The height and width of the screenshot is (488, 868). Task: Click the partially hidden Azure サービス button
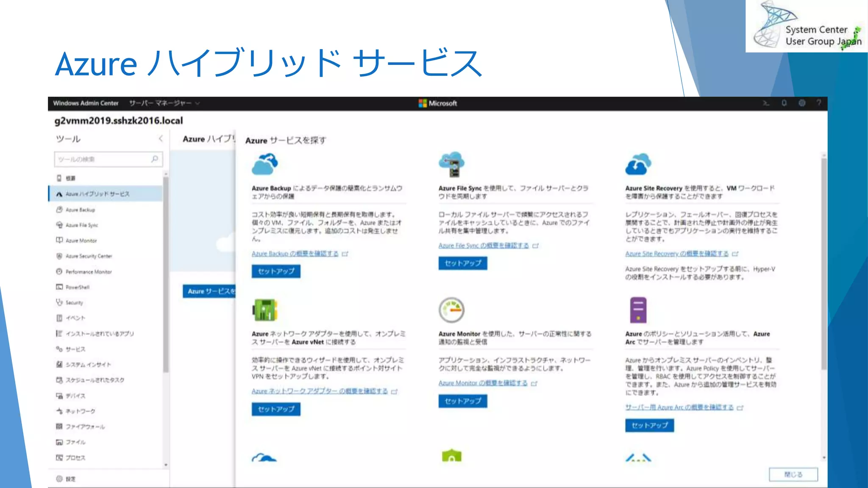[x=209, y=291]
